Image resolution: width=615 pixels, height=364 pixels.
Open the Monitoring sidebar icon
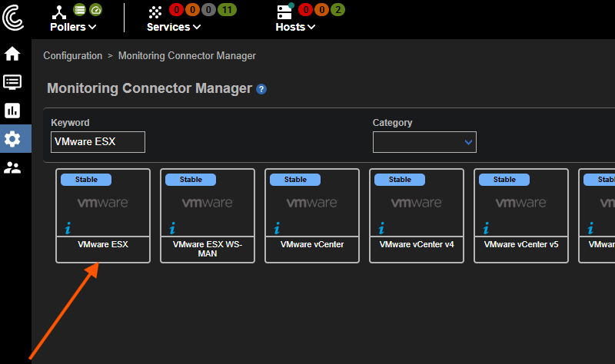pos(12,82)
